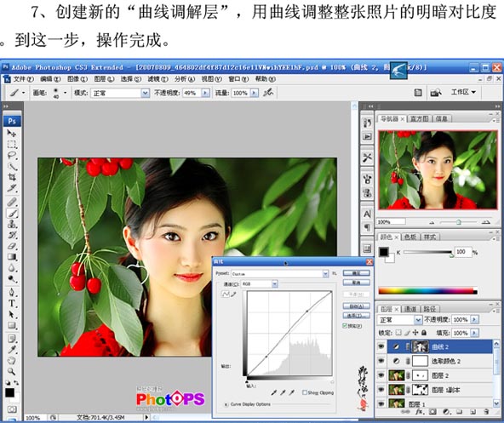Pick the white point eyedropper in Curves

(x=292, y=392)
